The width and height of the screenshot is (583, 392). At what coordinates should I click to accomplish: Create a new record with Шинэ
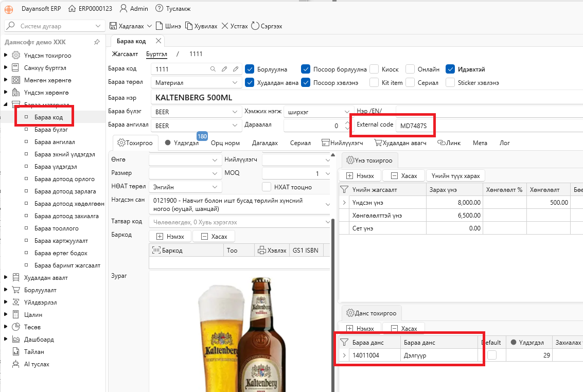168,26
